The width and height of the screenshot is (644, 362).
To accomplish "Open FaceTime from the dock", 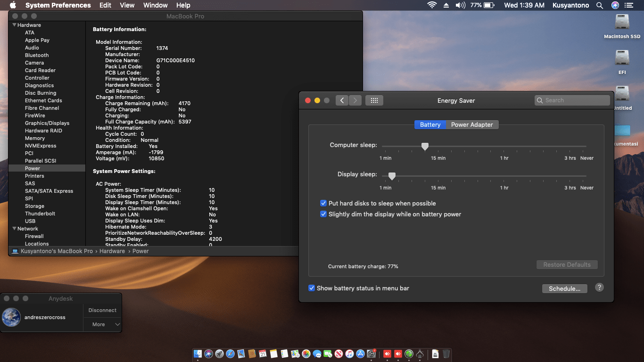I will pyautogui.click(x=328, y=354).
